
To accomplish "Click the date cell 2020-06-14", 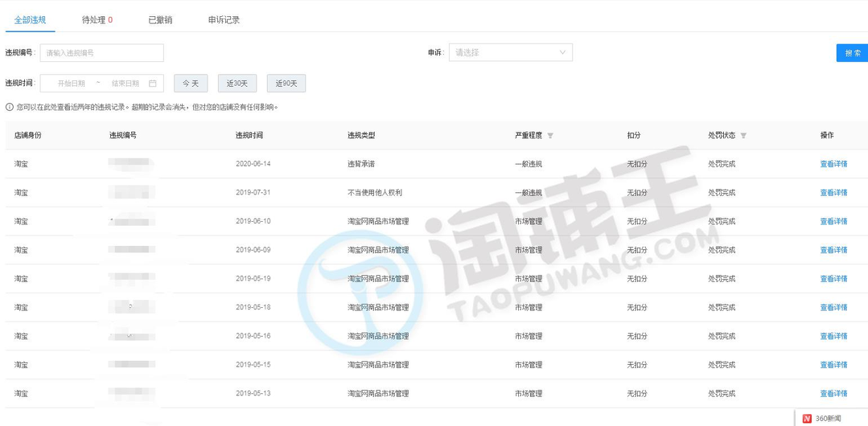I will point(253,164).
